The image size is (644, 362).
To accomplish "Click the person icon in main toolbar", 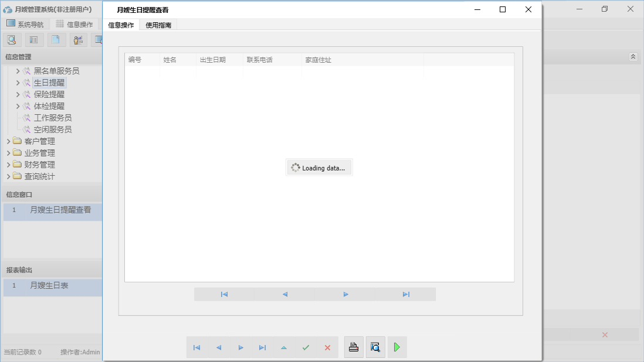I will click(x=78, y=40).
